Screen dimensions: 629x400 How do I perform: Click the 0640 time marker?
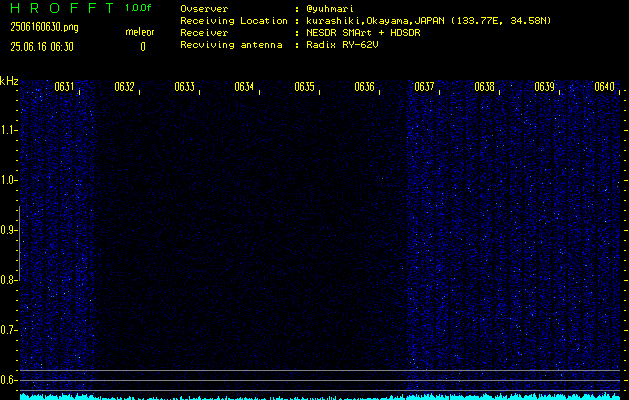604,87
